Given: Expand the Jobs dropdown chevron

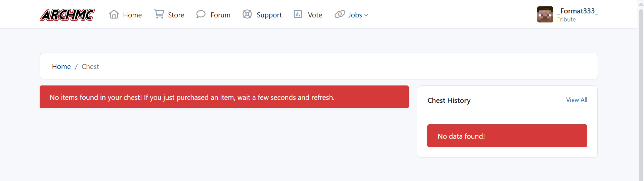Looking at the screenshot, I should pyautogui.click(x=366, y=15).
